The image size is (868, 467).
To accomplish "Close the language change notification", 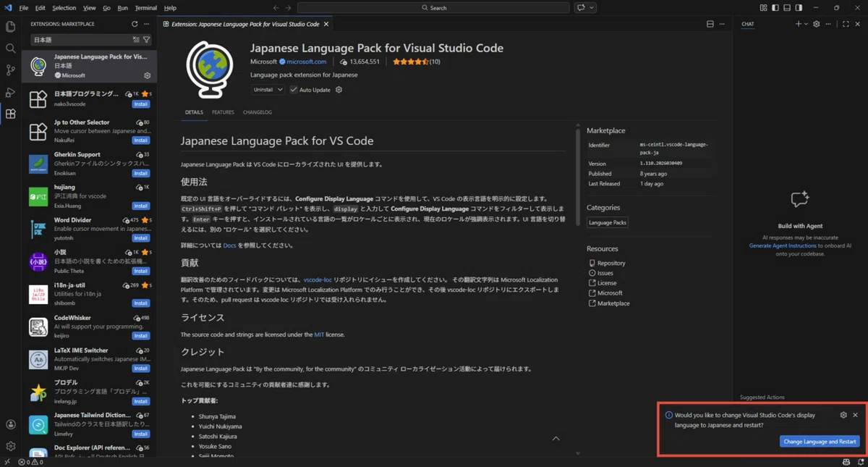I will 855,415.
